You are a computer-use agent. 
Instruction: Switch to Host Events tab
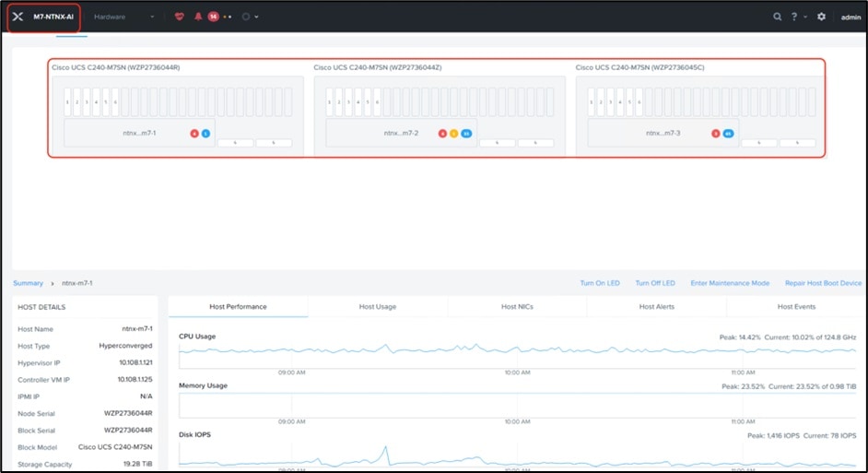(x=796, y=306)
